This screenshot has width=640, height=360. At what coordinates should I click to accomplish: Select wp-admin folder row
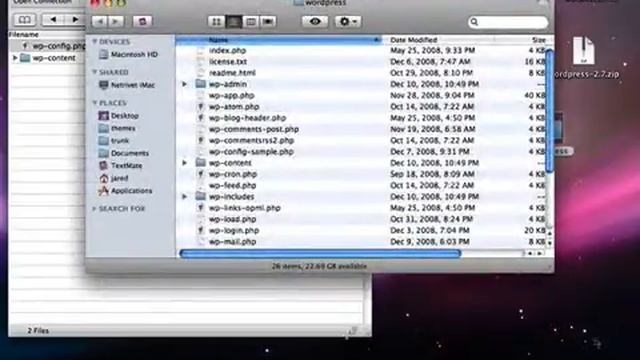click(x=360, y=84)
